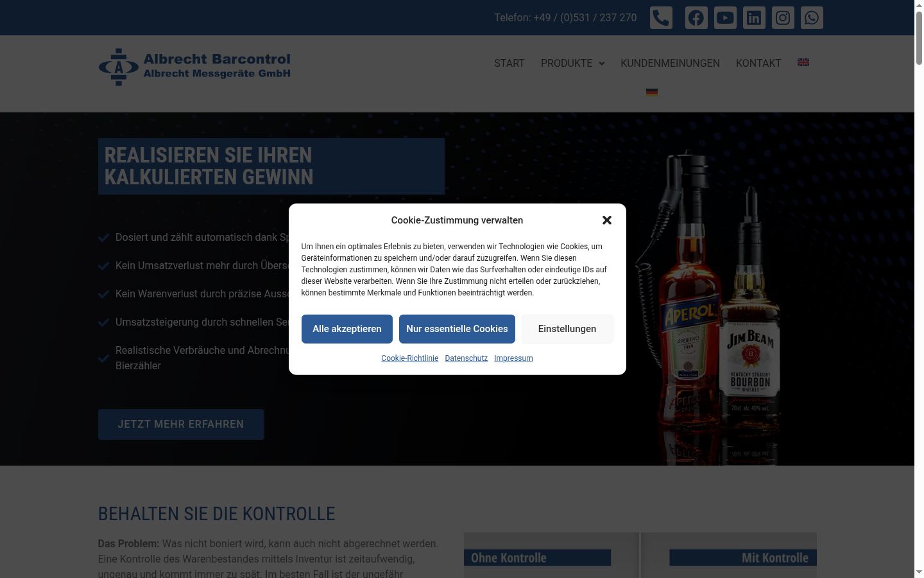Image resolution: width=924 pixels, height=578 pixels.
Task: Choose Nur essentielle Cookies
Action: click(457, 329)
